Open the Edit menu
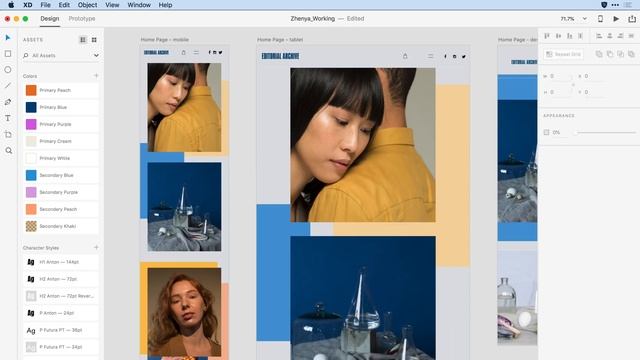Viewport: 640px width, 360px height. click(64, 5)
